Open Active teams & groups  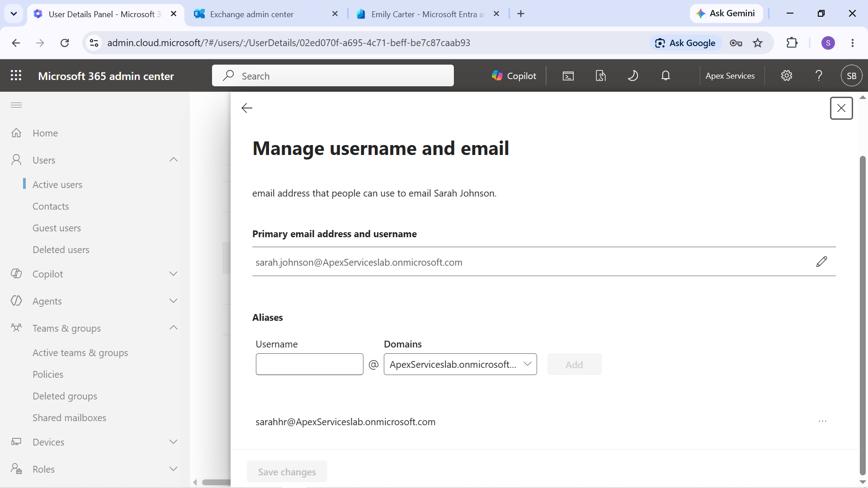80,353
